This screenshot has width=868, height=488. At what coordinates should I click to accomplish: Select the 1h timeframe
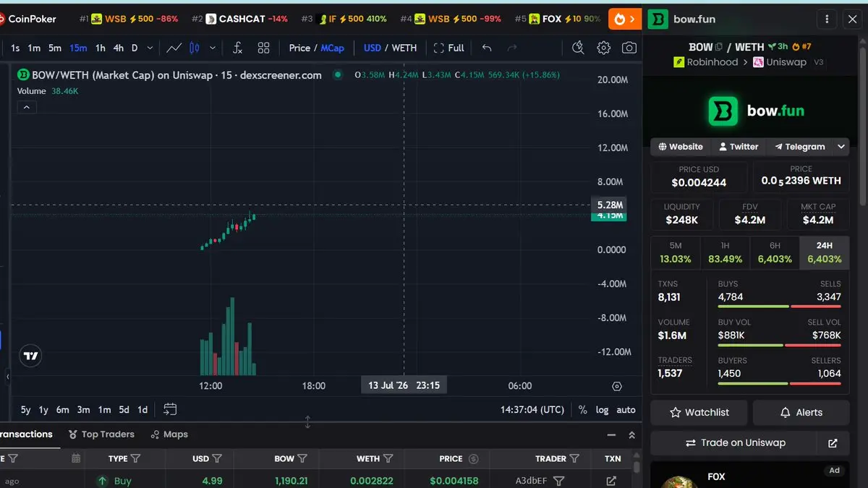click(101, 48)
